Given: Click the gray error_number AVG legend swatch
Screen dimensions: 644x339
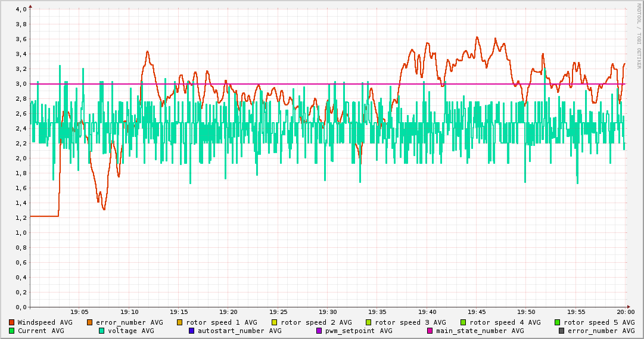Looking at the screenshot, I should coord(562,331).
